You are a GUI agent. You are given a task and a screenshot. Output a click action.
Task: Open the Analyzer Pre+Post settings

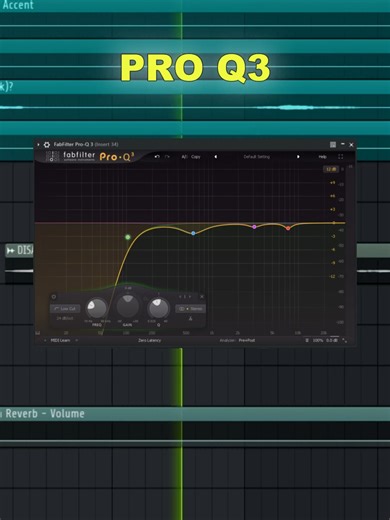(237, 340)
